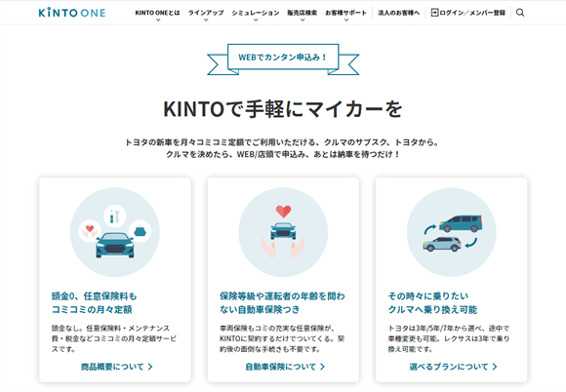Click the car with heart and hands illustration
The height and width of the screenshot is (392, 566).
coord(283,232)
